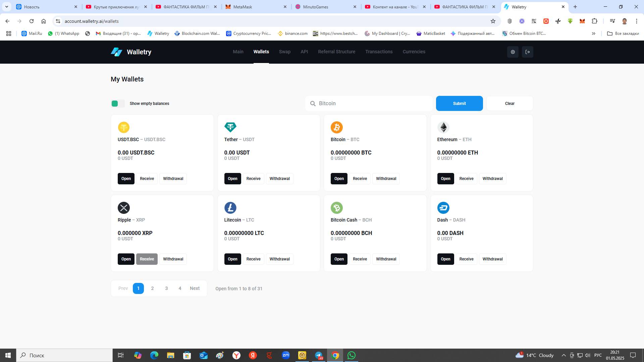Screen dimensions: 644x362
Task: Click the search magnifier icon in wallet filter
Action: tap(313, 104)
